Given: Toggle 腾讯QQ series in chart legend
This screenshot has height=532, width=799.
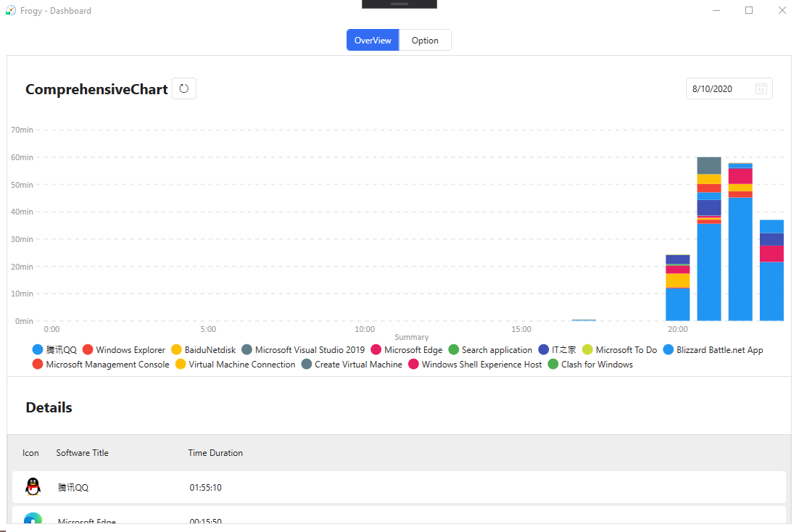Looking at the screenshot, I should 54,350.
